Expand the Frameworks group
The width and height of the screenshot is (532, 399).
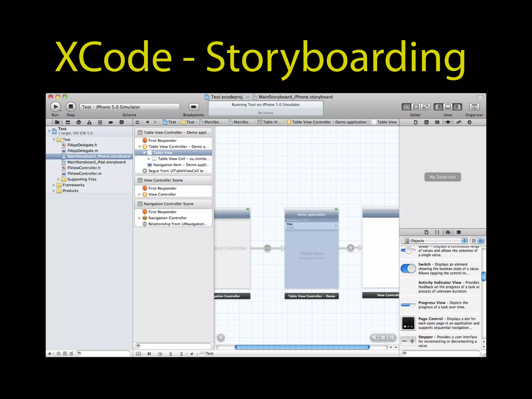[54, 185]
